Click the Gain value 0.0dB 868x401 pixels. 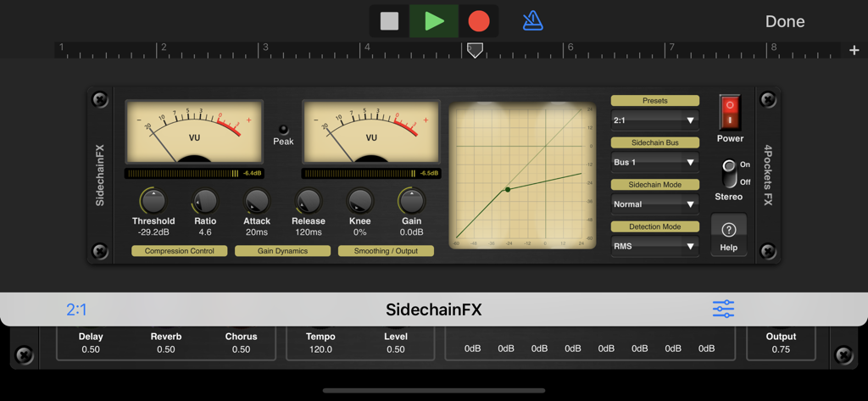(412, 232)
